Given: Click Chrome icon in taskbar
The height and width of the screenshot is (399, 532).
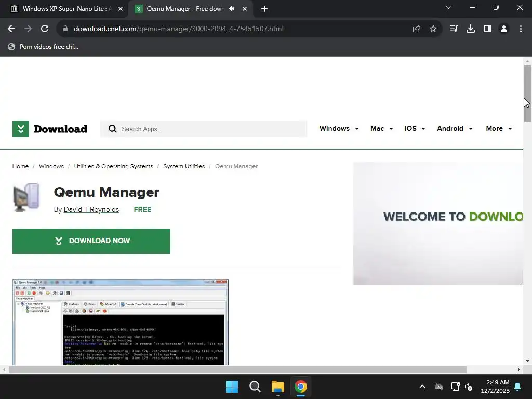Looking at the screenshot, I should (x=301, y=387).
